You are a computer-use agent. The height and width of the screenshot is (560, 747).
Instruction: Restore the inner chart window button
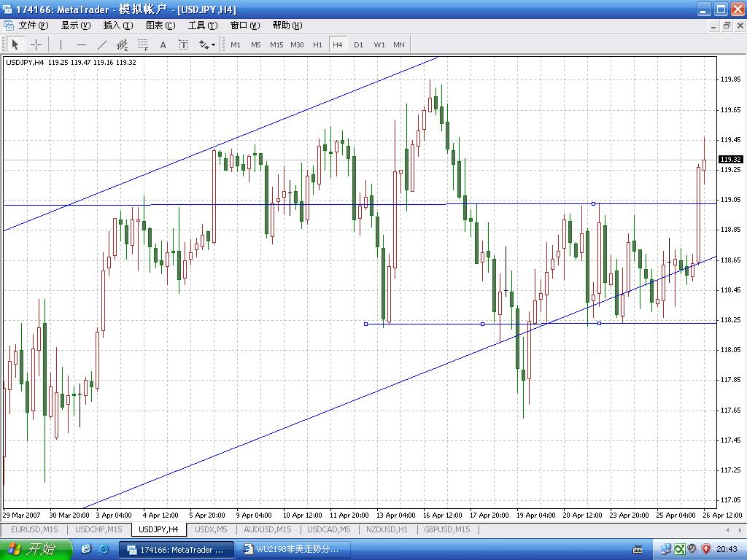click(x=726, y=26)
